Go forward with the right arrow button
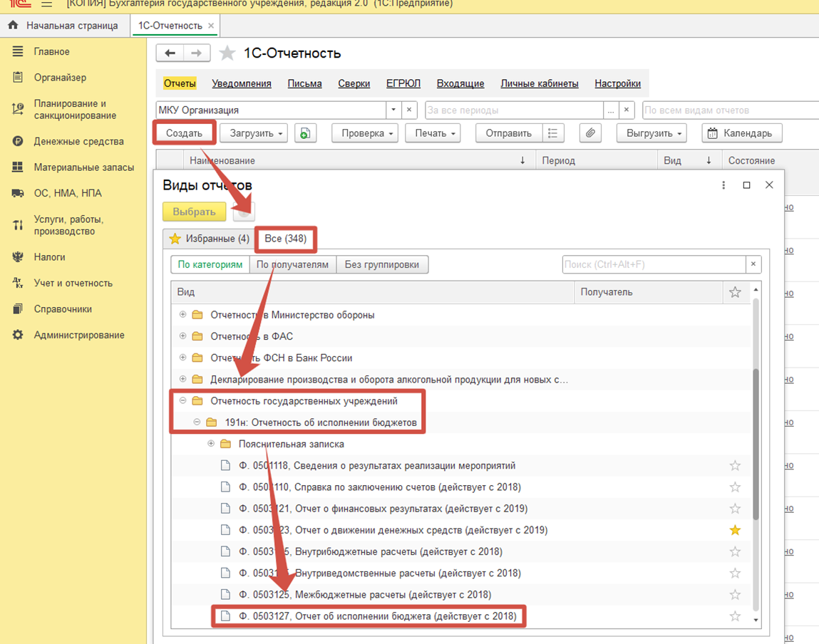This screenshot has height=644, width=819. [197, 53]
